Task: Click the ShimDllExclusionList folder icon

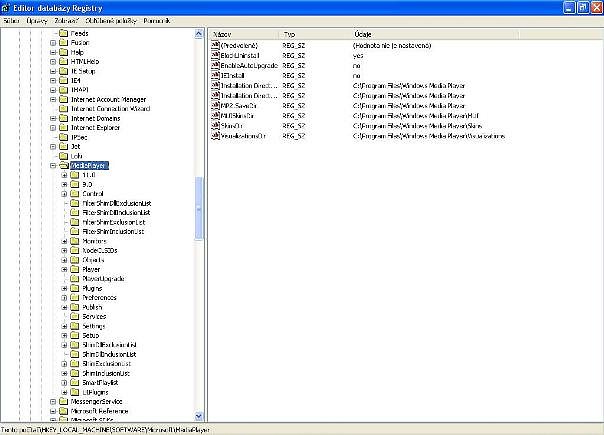Action: pos(75,345)
